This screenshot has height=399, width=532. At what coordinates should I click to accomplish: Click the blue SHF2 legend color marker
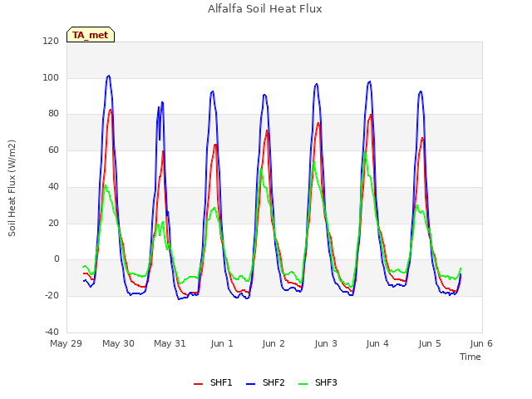click(x=250, y=384)
